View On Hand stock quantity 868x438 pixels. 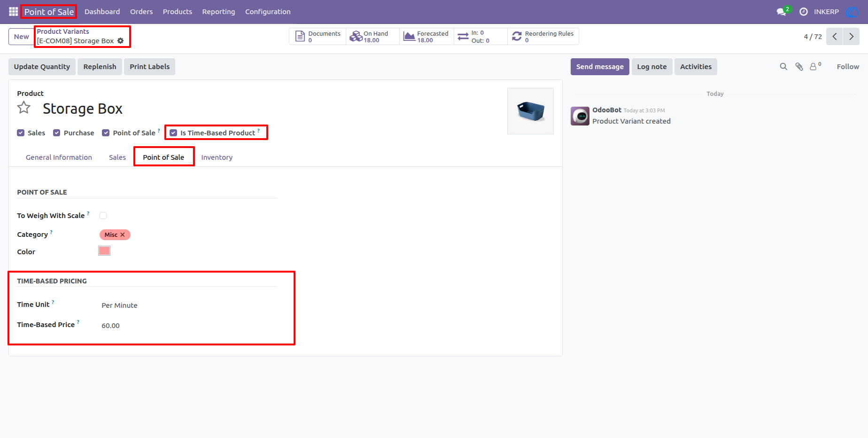[x=373, y=36]
